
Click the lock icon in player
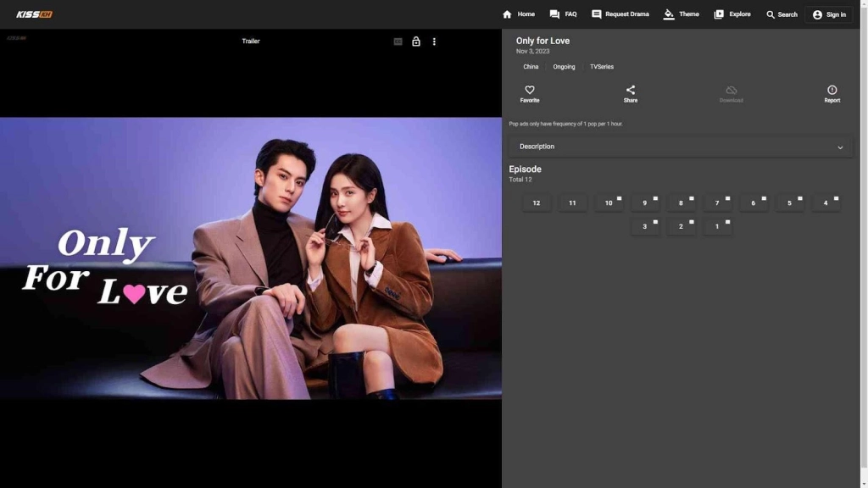point(415,42)
